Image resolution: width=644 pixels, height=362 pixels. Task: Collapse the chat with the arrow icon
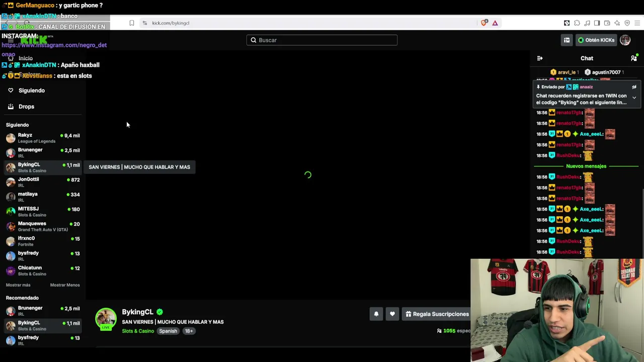(x=540, y=58)
